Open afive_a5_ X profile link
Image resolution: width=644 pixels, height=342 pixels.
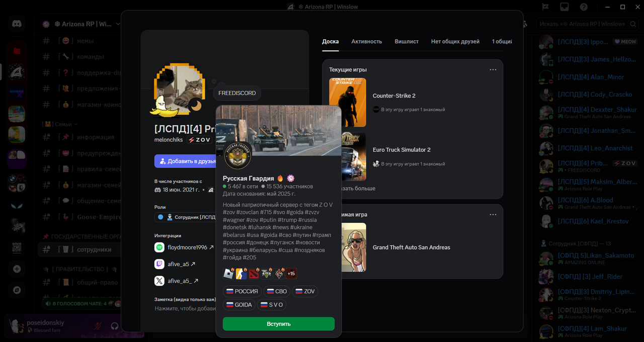click(183, 281)
